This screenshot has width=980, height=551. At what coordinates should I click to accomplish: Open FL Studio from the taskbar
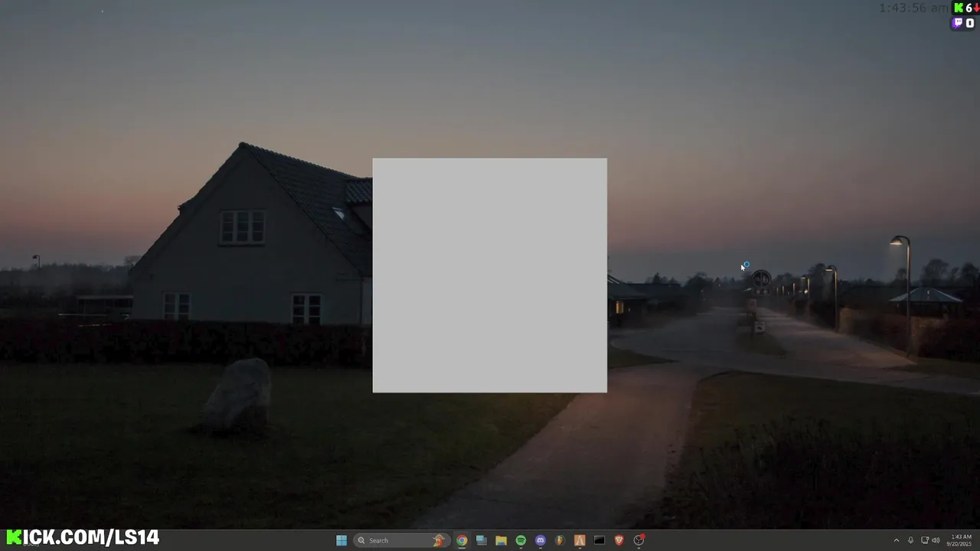(560, 540)
